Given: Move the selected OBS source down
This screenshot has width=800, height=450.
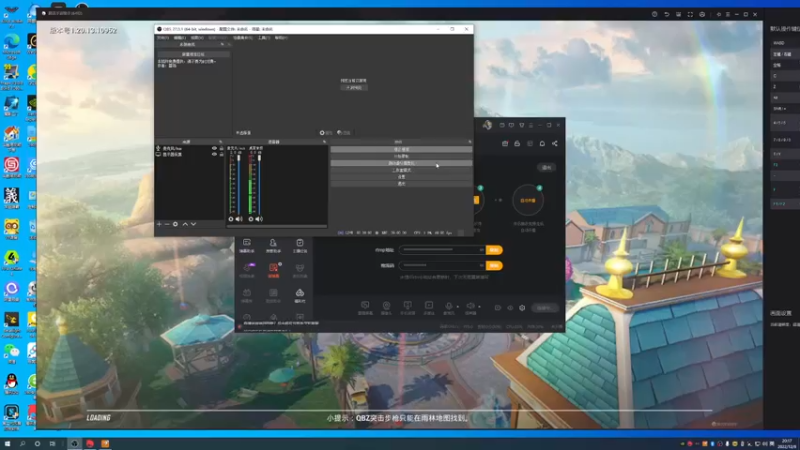Looking at the screenshot, I should (193, 224).
